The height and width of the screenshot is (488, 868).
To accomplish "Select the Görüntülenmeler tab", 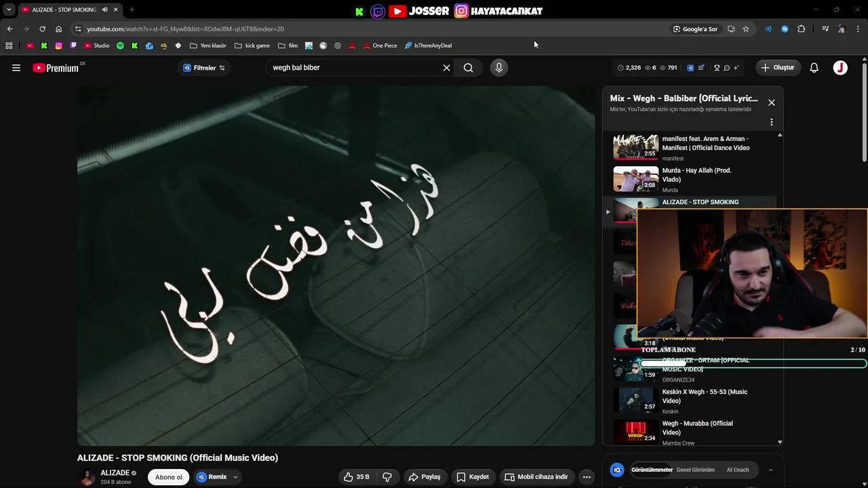I will tap(652, 470).
